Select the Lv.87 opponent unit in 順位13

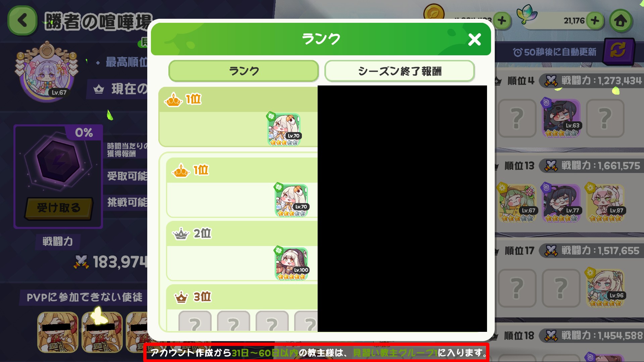605,203
